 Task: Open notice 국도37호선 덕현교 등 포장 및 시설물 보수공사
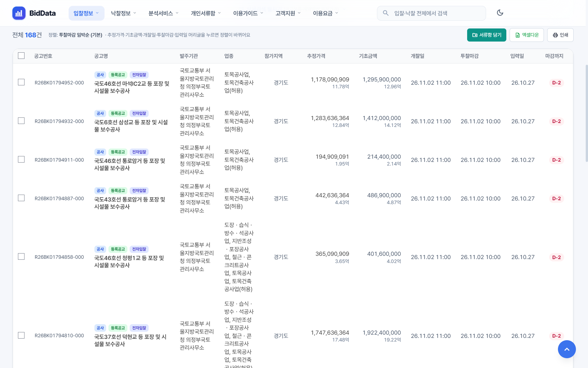[x=130, y=340]
